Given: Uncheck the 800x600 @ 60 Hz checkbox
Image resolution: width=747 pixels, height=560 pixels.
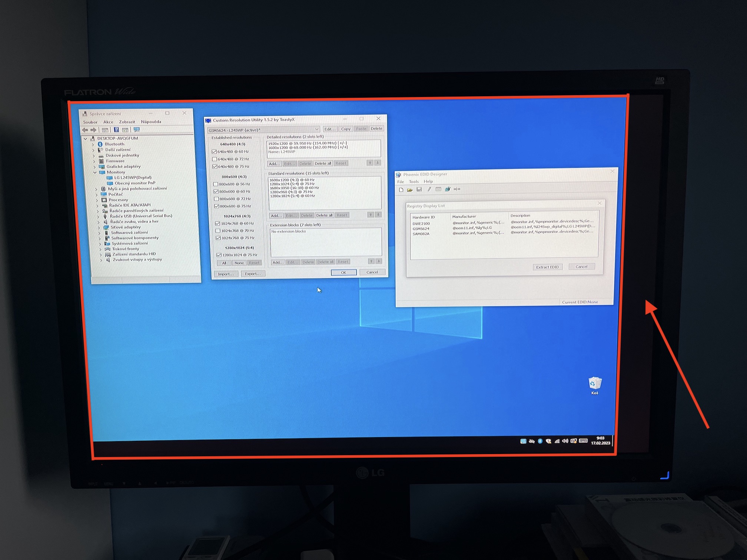Looking at the screenshot, I should 216,191.
